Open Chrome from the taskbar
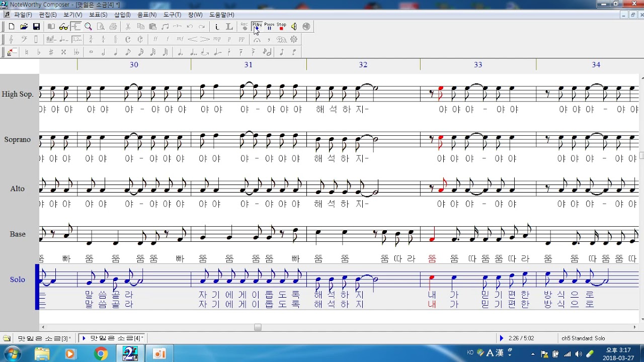The width and height of the screenshot is (644, 362). pos(101,354)
